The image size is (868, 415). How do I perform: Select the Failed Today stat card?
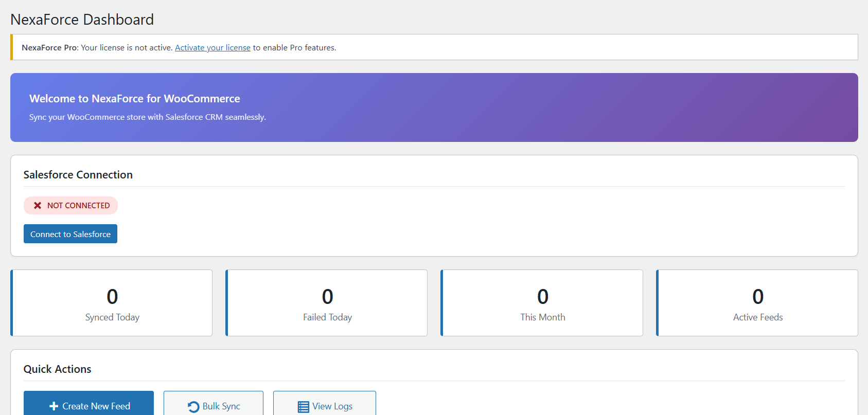(x=327, y=303)
